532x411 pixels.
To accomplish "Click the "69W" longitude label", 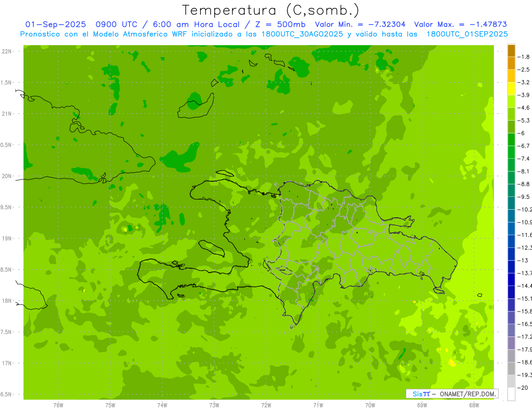I will tap(422, 405).
